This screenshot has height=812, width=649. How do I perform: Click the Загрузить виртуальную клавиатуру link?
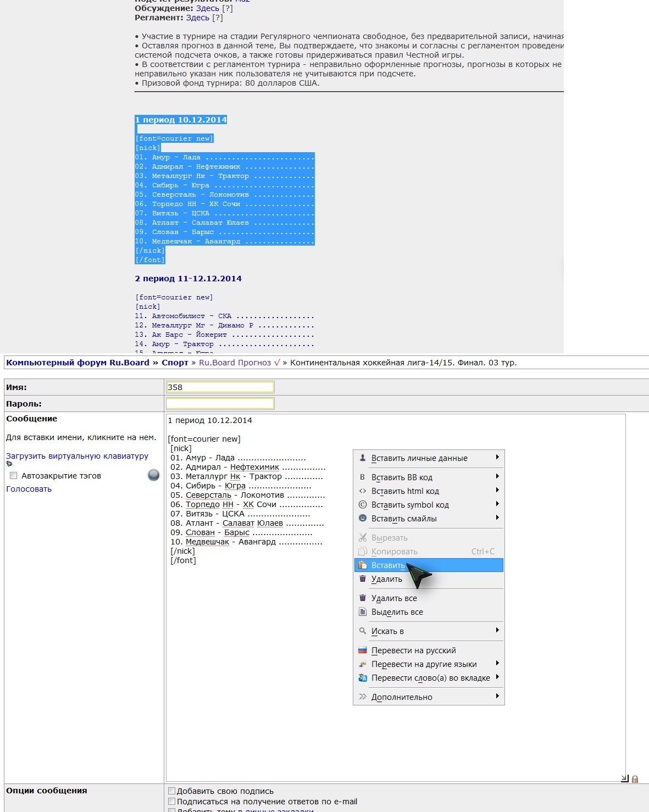click(77, 456)
